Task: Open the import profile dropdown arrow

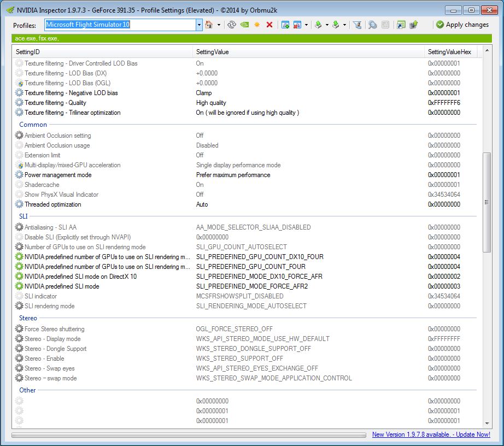Action: 344,25
